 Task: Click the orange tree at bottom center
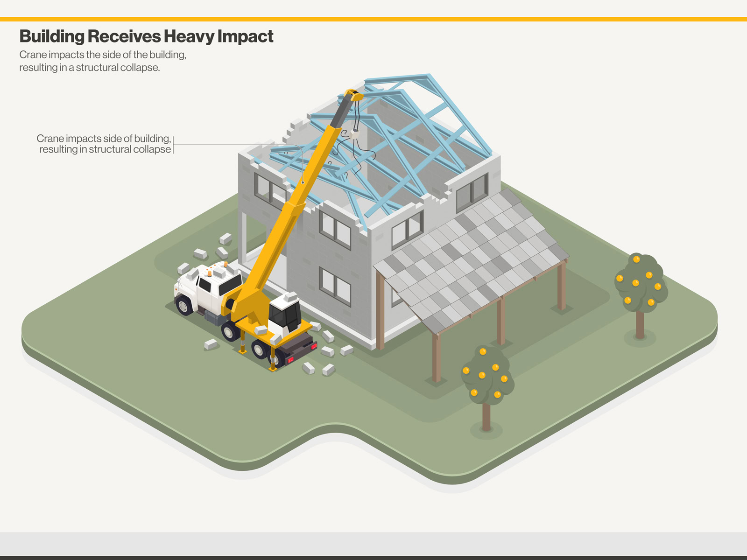486,376
